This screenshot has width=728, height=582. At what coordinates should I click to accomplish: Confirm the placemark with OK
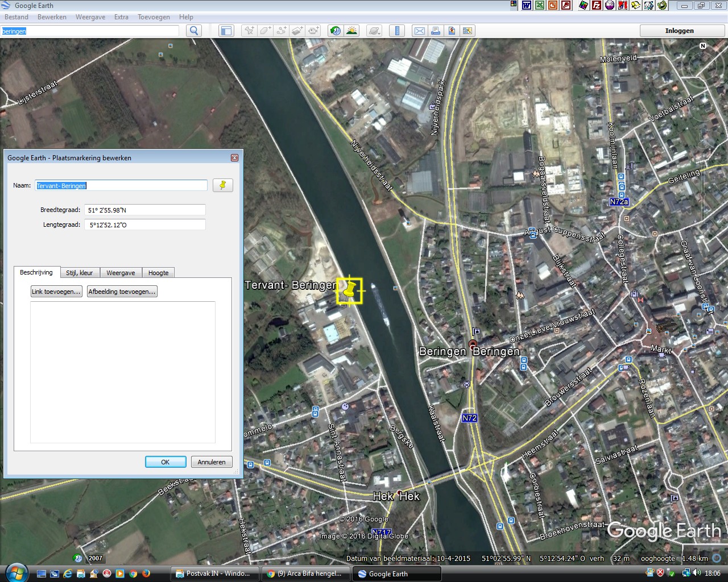(166, 462)
